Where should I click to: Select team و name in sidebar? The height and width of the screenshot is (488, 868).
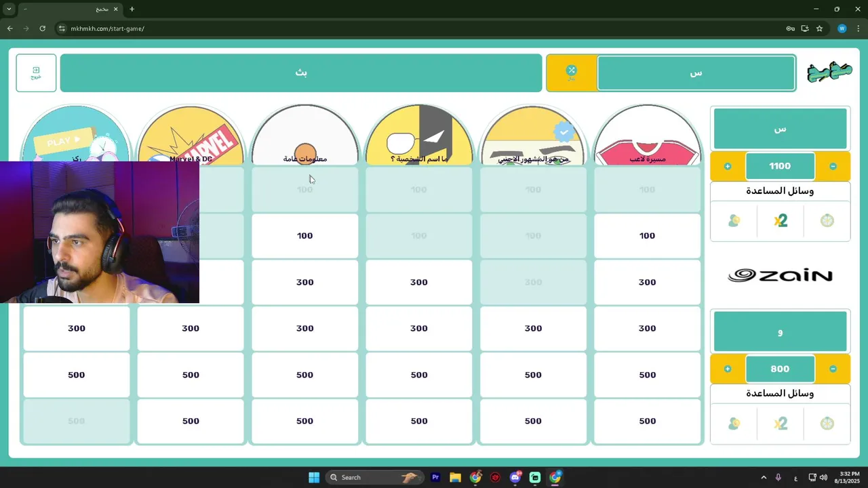coord(780,331)
